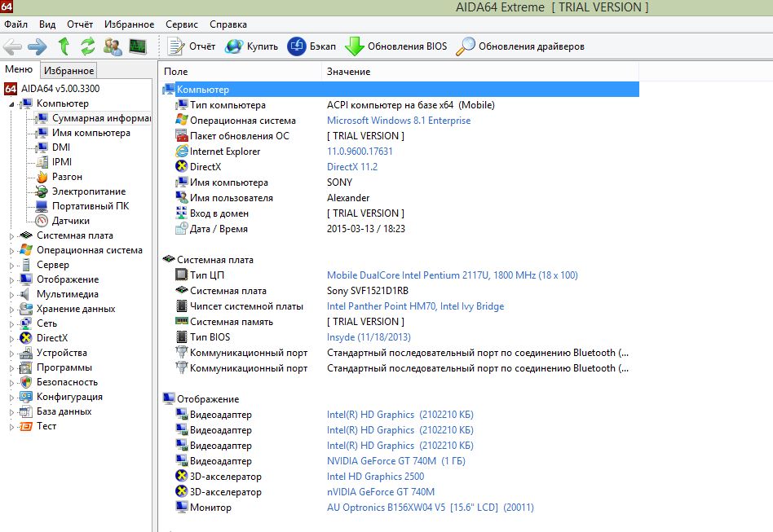Image resolution: width=773 pixels, height=532 pixels.
Task: Click the Устройства icon in tree
Action: (x=26, y=354)
